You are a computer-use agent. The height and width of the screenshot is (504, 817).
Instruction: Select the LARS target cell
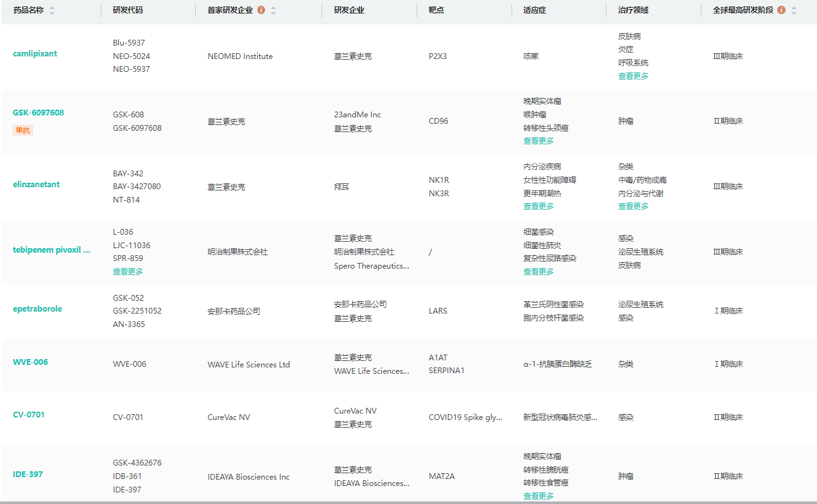tap(438, 310)
